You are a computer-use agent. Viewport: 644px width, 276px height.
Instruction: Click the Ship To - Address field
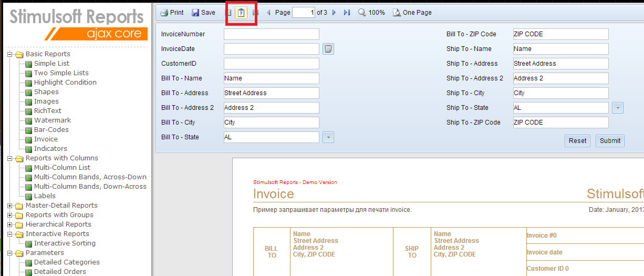(x=561, y=64)
